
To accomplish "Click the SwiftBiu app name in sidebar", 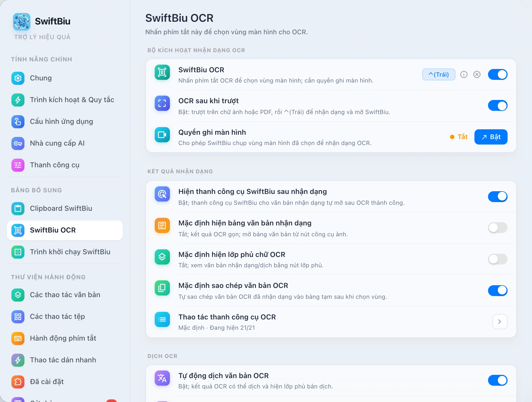I will point(53,21).
